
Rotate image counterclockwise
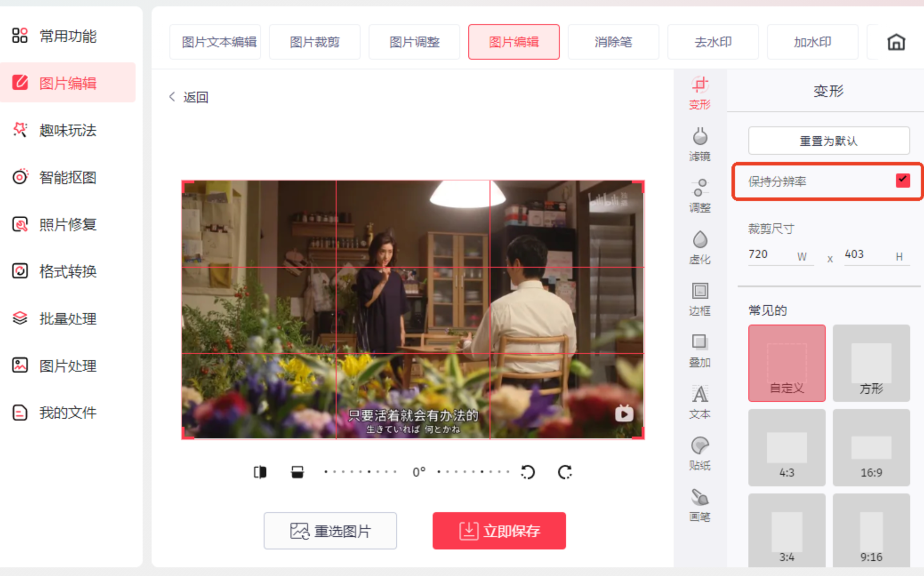pos(528,472)
